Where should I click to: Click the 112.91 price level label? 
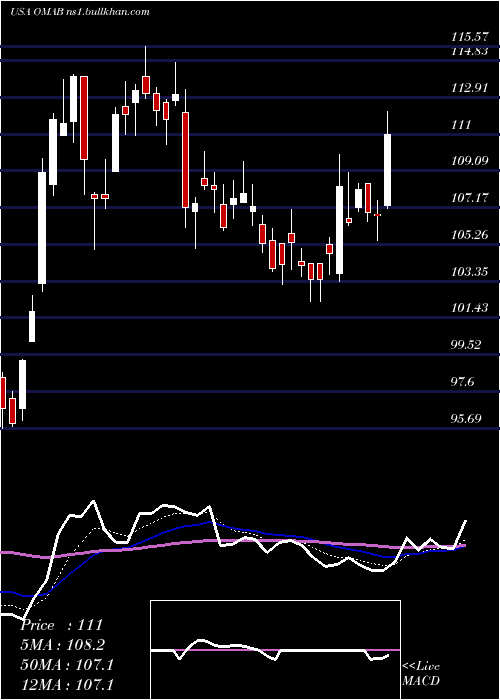click(x=469, y=88)
